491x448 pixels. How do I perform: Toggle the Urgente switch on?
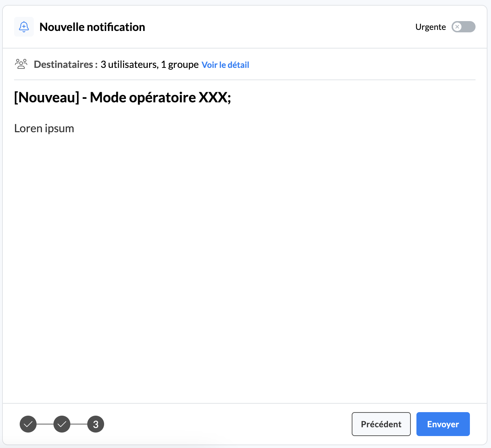[463, 27]
